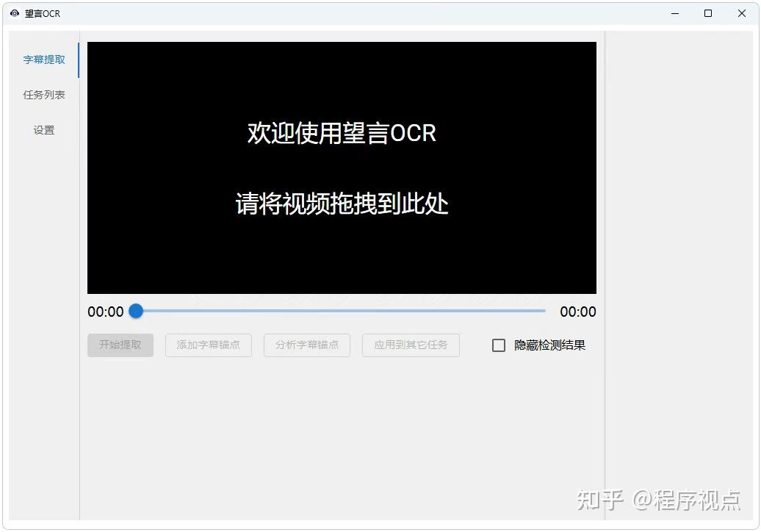Viewport: 761px width, 532px height.
Task: Minimize the 望言OCR window
Action: 674,13
